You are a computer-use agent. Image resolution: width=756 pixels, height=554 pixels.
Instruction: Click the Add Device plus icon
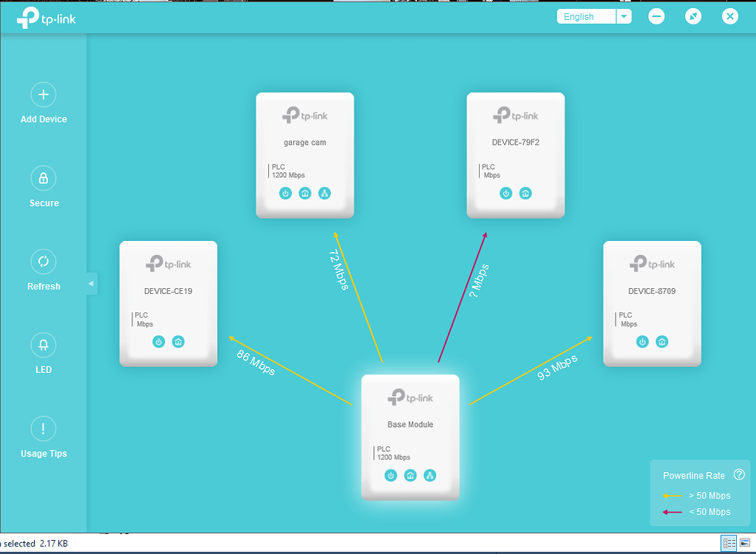[x=44, y=95]
